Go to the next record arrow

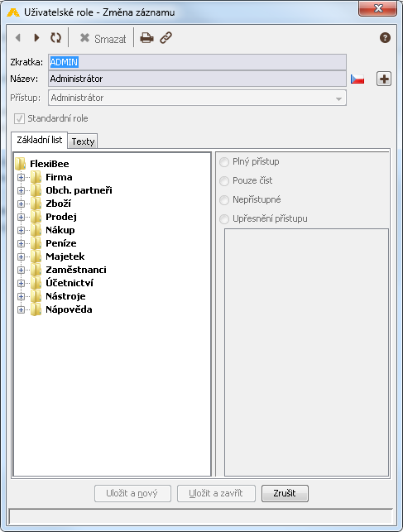tap(36, 38)
